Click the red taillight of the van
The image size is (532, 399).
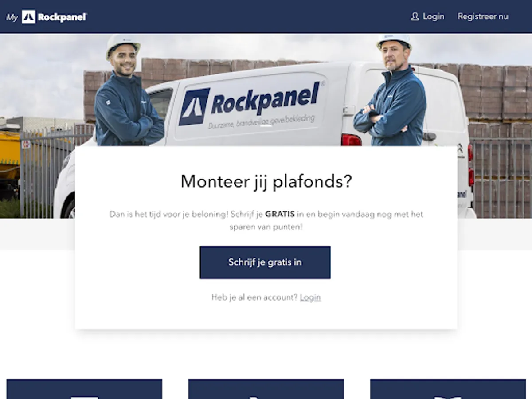click(x=351, y=140)
